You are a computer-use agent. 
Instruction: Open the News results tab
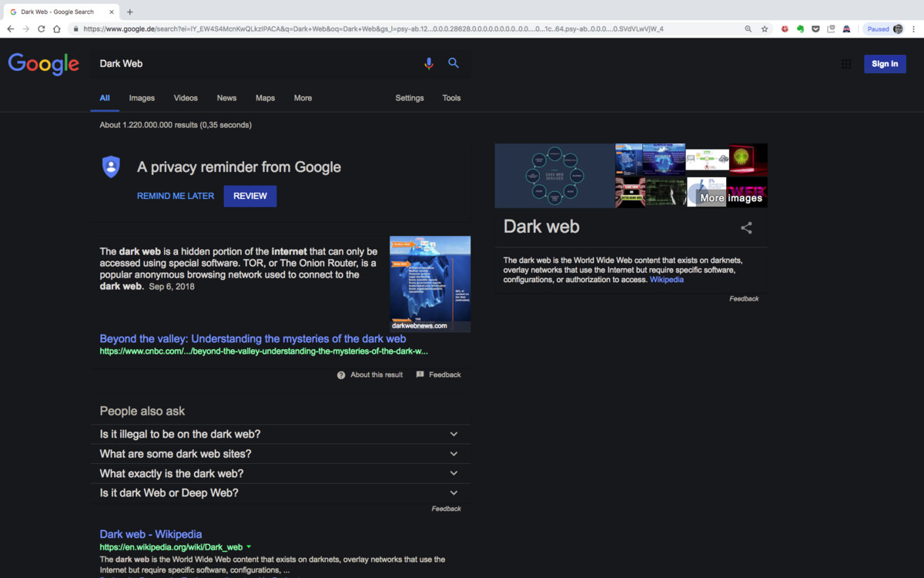(x=226, y=98)
